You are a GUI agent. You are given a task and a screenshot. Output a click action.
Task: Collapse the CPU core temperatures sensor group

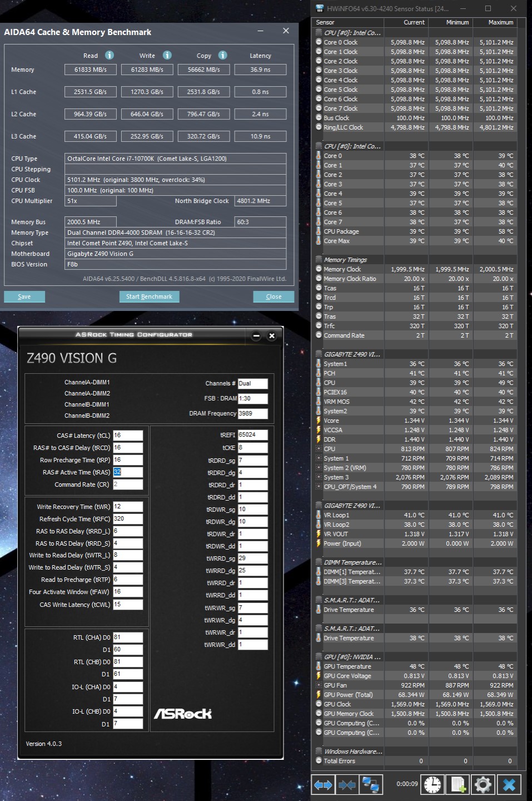point(319,146)
